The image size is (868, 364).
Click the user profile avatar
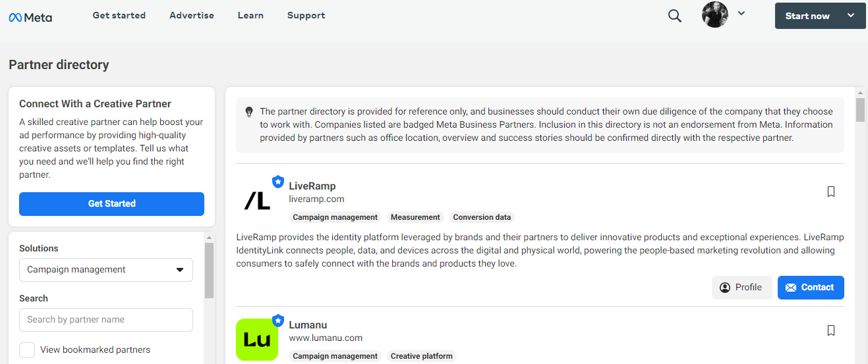[x=714, y=14]
